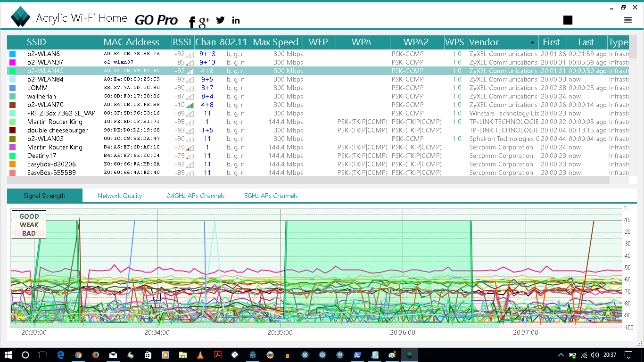
Task: Open the Twitter bird icon
Action: 220,20
